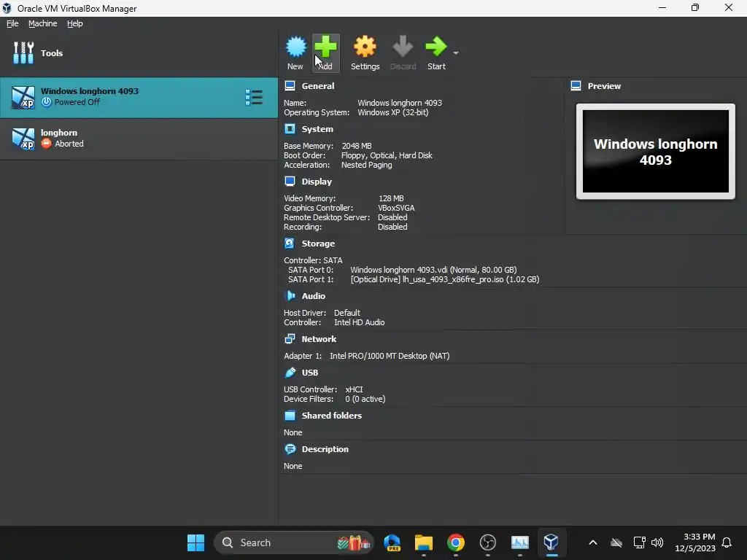Click the Powered Off status icon
This screenshot has width=747, height=560.
[46, 102]
